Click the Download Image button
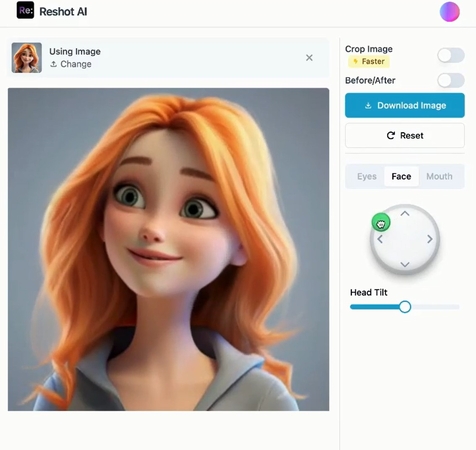 pos(405,105)
